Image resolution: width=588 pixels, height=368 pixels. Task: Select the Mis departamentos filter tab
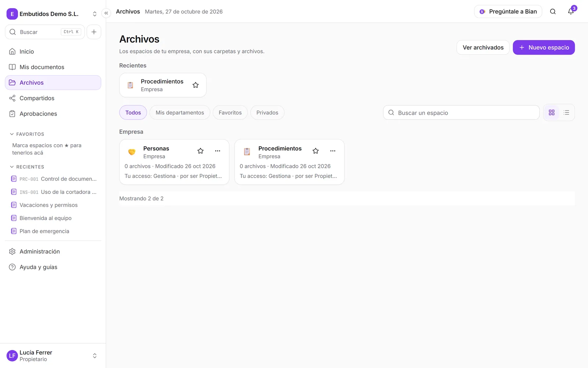(180, 113)
